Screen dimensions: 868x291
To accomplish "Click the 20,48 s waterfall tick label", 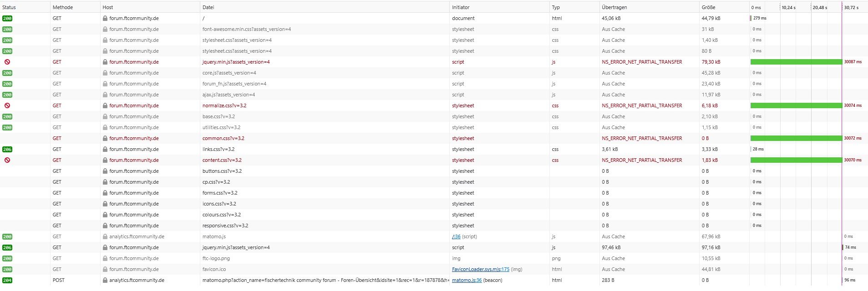I will pos(820,7).
